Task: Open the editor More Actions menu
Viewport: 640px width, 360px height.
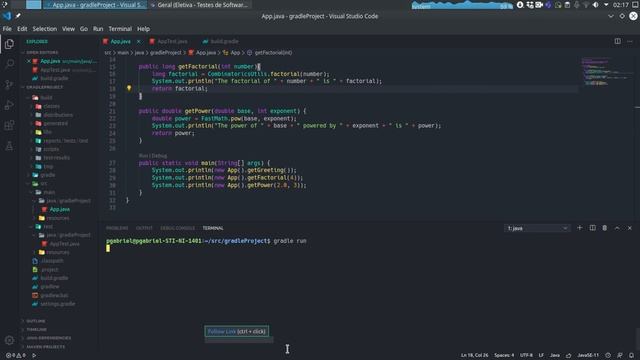Action: point(630,41)
